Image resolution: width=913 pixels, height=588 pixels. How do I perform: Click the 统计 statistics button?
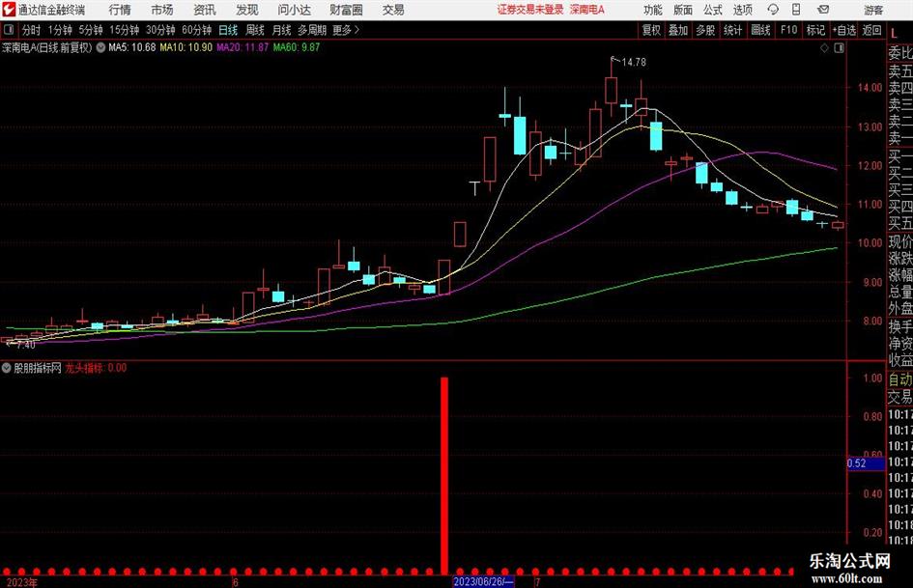732,30
